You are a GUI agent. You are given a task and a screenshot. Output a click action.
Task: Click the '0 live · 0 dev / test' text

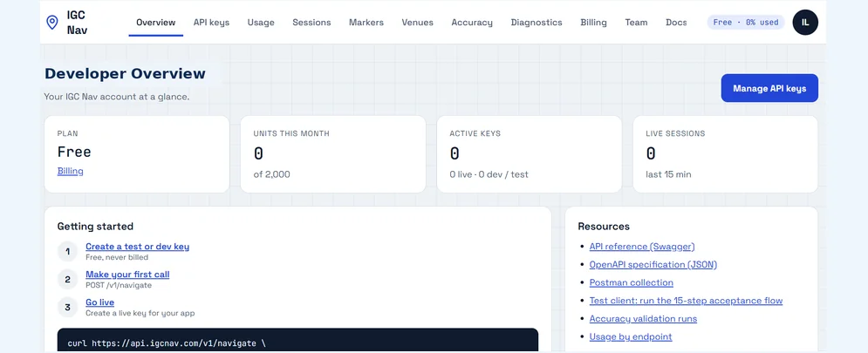tap(489, 174)
